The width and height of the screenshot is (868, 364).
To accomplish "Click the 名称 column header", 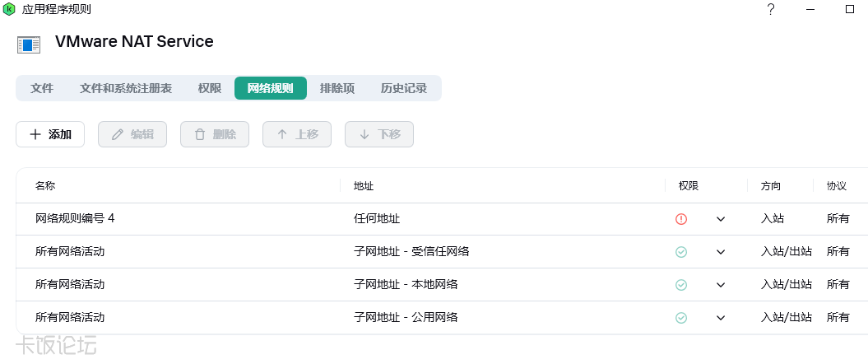I will pyautogui.click(x=45, y=185).
